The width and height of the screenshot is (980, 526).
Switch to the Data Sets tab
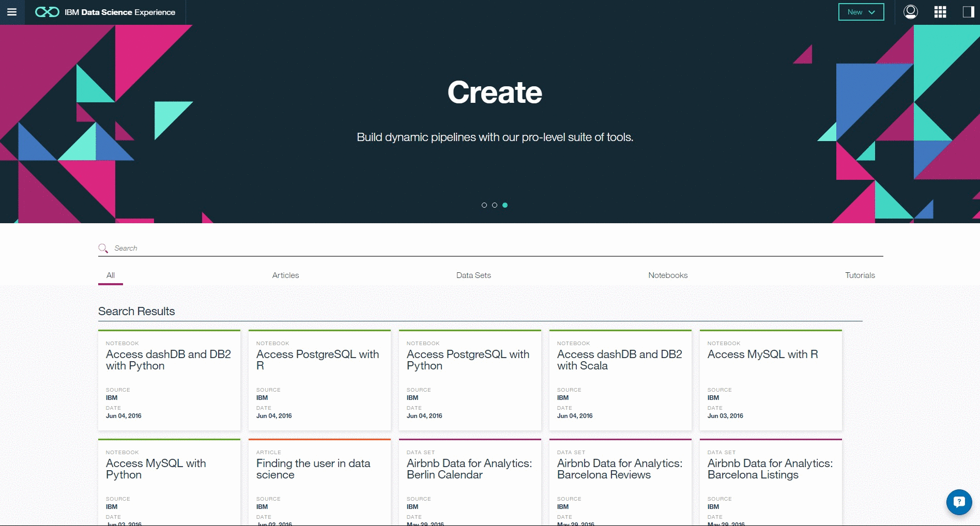click(473, 275)
